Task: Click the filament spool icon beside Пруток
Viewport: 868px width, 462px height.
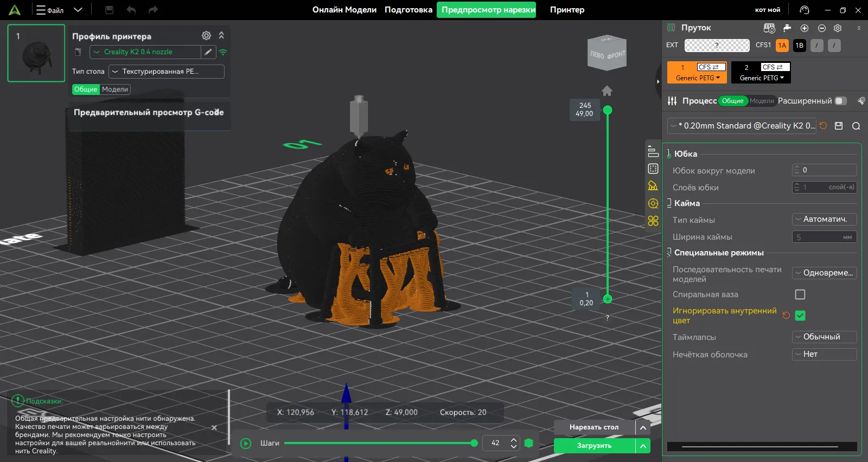Action: click(671, 28)
